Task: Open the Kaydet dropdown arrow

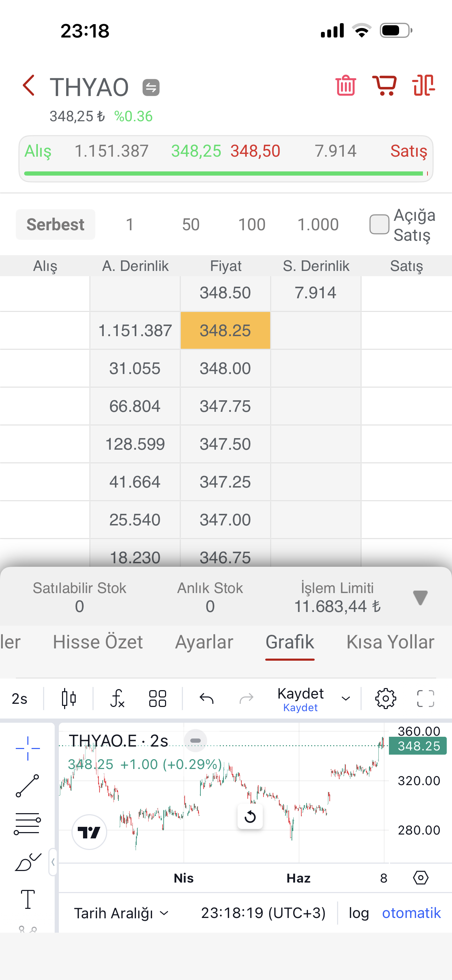Action: (345, 699)
